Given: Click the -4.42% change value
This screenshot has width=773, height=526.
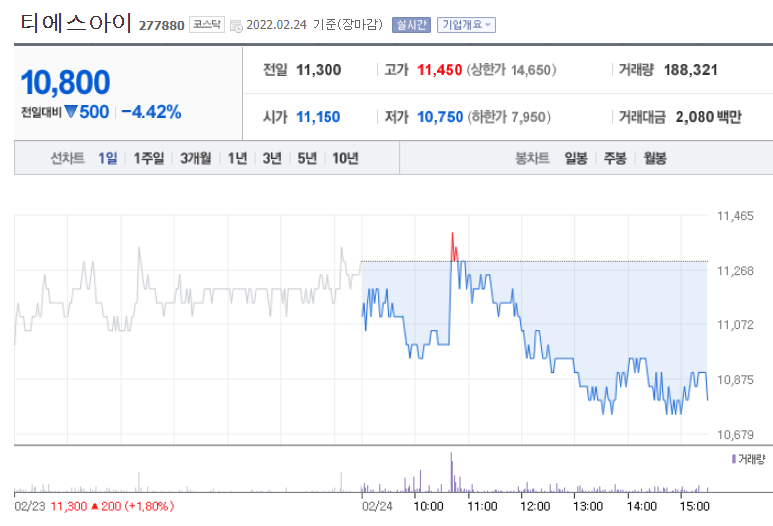Looking at the screenshot, I should [151, 112].
